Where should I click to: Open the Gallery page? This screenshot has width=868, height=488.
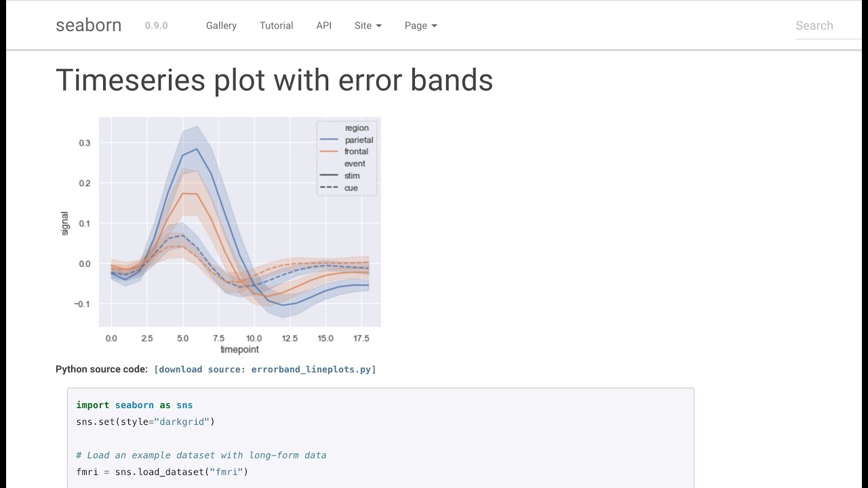pos(221,26)
